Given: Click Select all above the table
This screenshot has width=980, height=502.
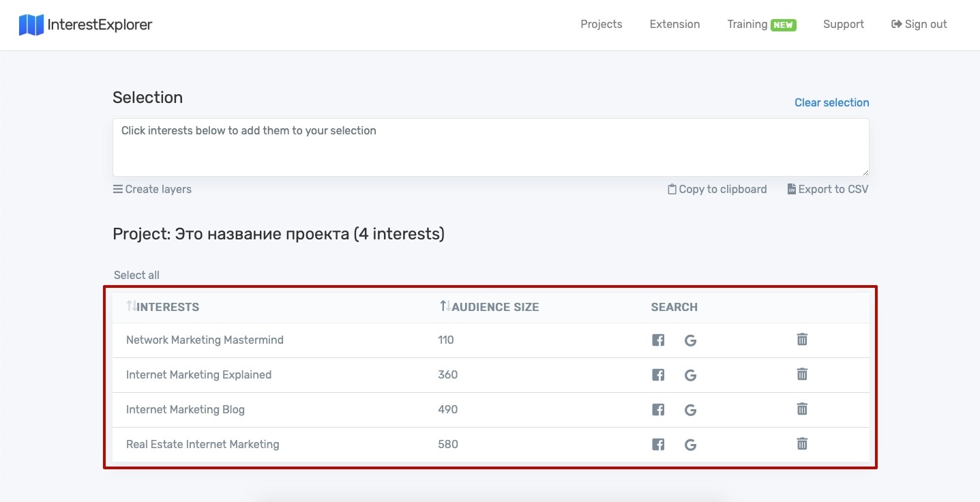Looking at the screenshot, I should coord(136,275).
